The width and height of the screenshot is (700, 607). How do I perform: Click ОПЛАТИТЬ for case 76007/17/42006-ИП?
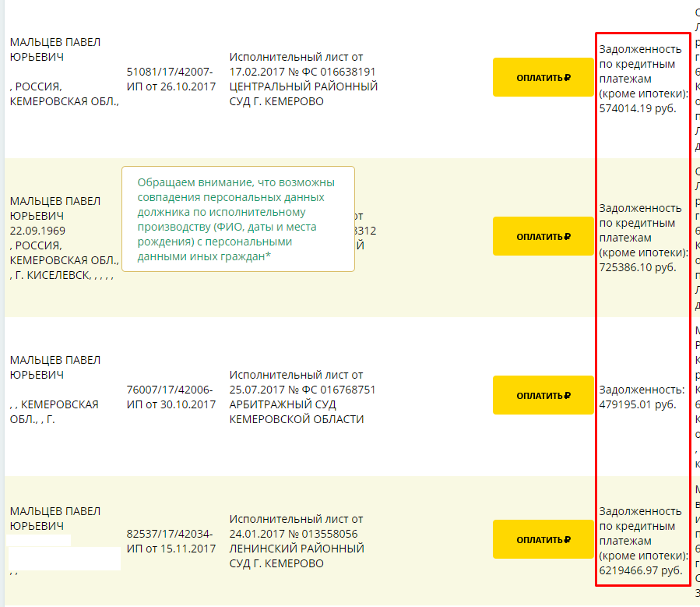[543, 395]
